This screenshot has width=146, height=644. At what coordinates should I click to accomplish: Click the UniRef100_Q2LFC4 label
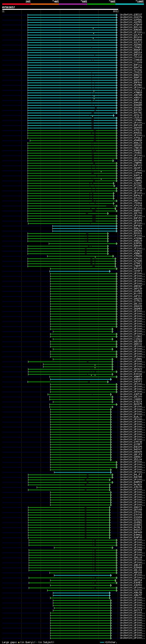131,35
